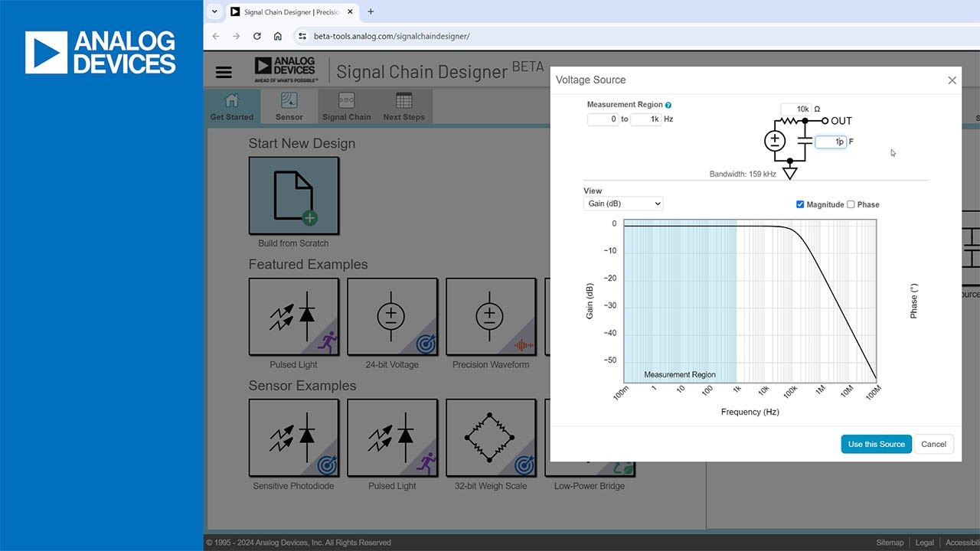Reload the page
This screenshot has height=551, width=980.
coord(256,36)
